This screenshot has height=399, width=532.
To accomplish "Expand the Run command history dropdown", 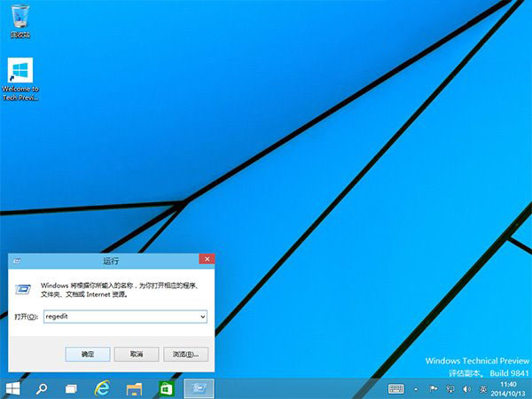I will [202, 317].
